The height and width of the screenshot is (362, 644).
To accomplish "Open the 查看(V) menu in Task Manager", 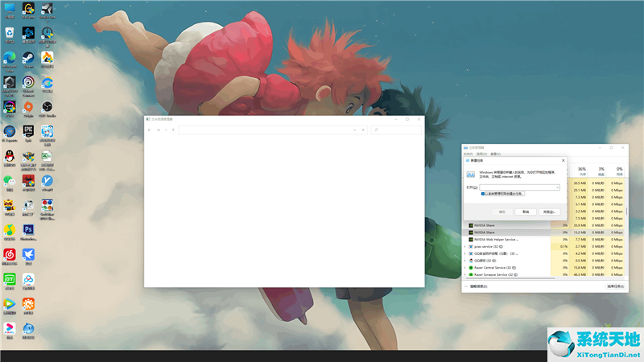I will click(495, 154).
